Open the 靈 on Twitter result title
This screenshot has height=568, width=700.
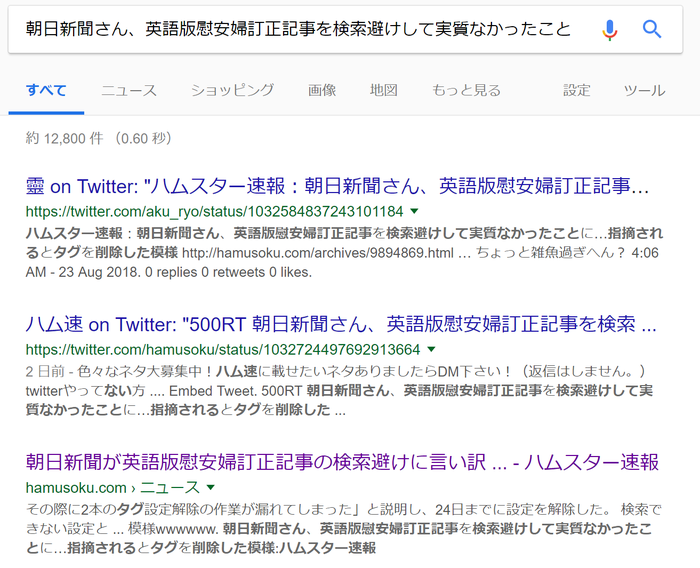tap(338, 186)
